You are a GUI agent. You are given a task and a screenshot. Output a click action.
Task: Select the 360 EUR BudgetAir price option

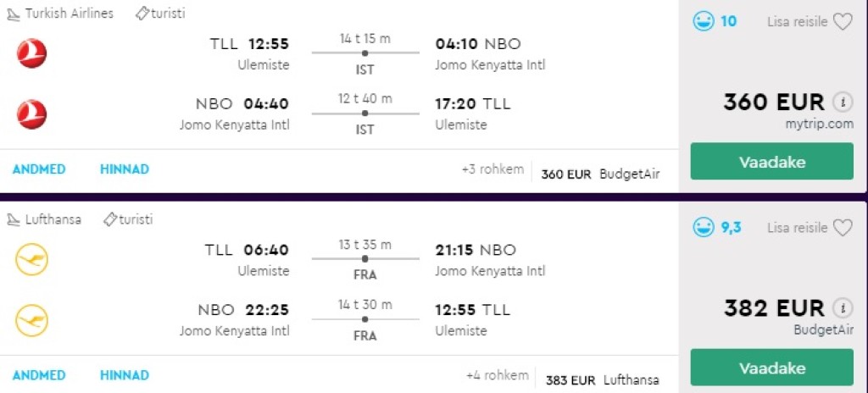pyautogui.click(x=600, y=174)
